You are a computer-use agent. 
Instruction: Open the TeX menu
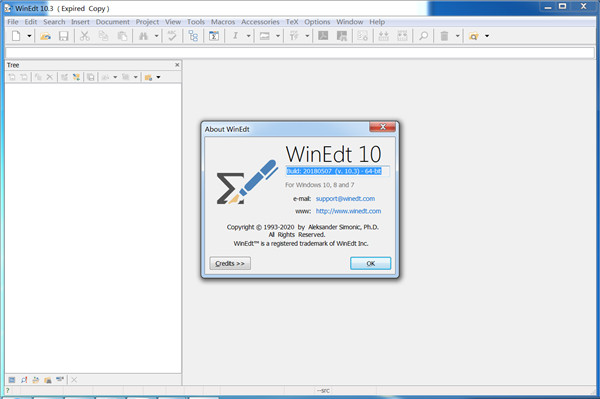[292, 22]
